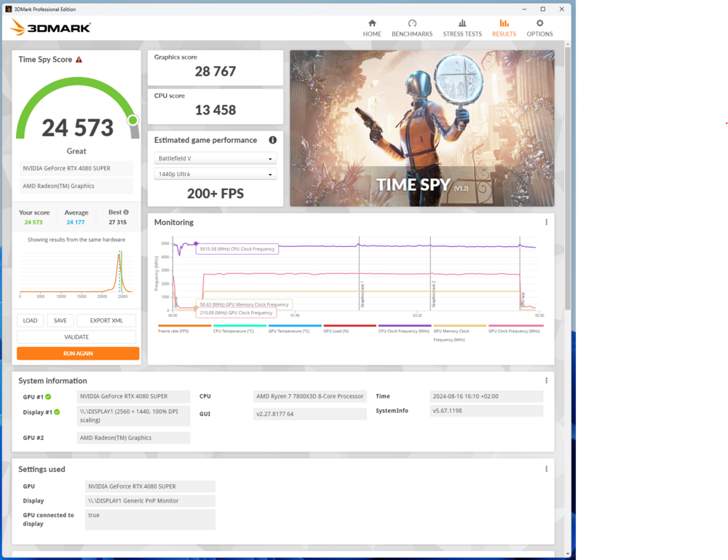Open Monitoring panel three-dot menu
The height and width of the screenshot is (560, 728).
coord(546,222)
